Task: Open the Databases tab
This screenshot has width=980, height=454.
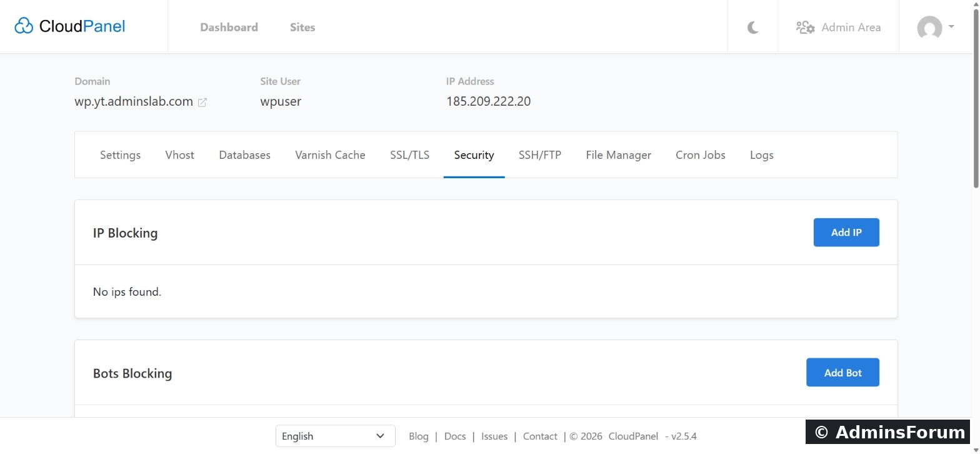Action: pos(244,155)
